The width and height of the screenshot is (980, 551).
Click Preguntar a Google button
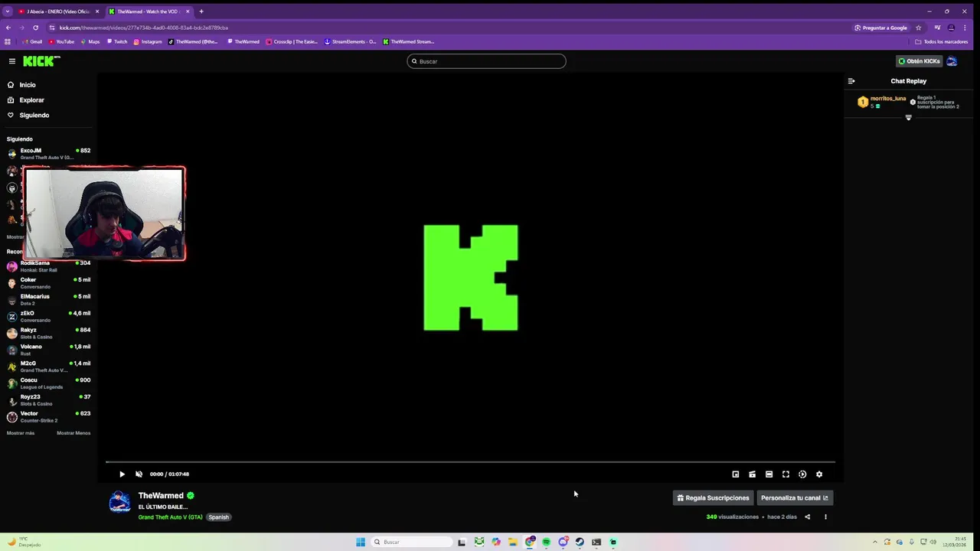point(881,28)
